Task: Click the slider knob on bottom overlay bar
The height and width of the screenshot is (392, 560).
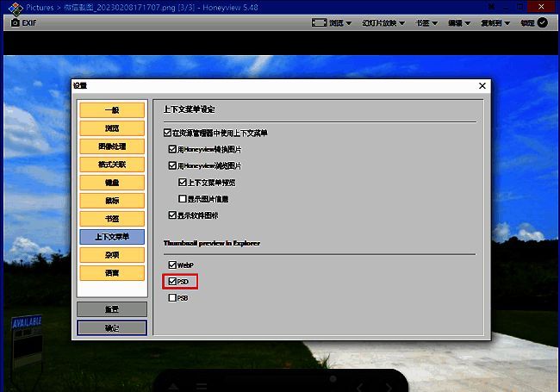Action: click(x=333, y=379)
